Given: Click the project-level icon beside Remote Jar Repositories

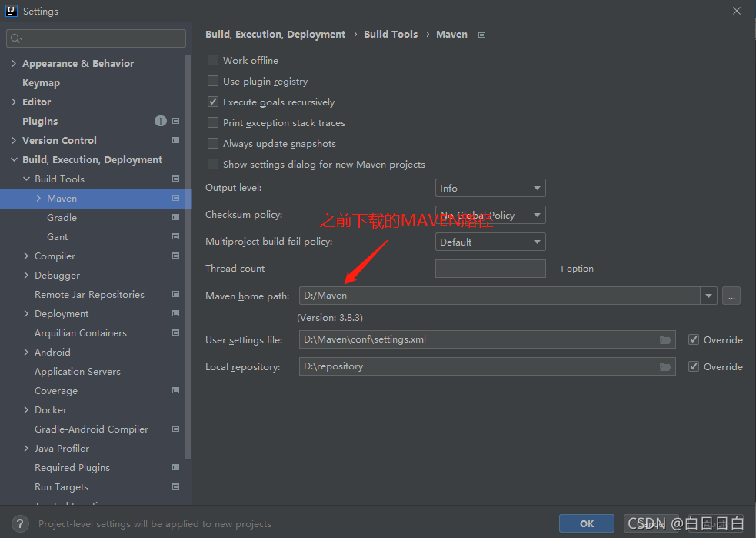Looking at the screenshot, I should 176,294.
